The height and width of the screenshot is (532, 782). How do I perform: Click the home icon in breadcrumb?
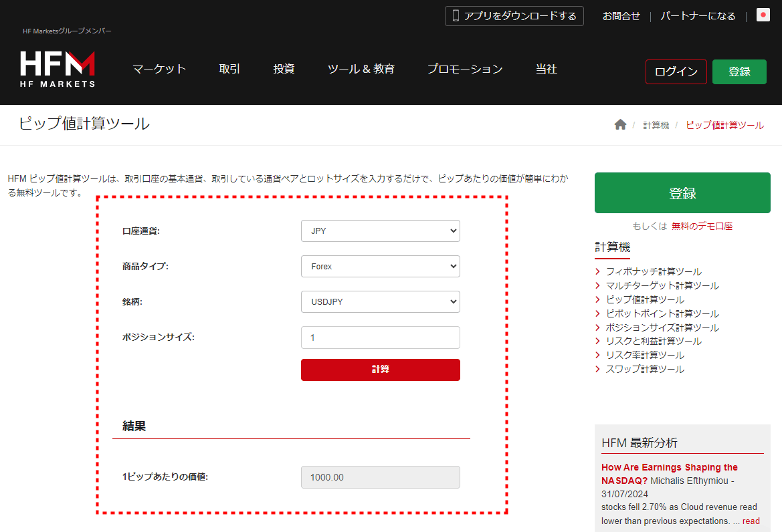coord(620,124)
